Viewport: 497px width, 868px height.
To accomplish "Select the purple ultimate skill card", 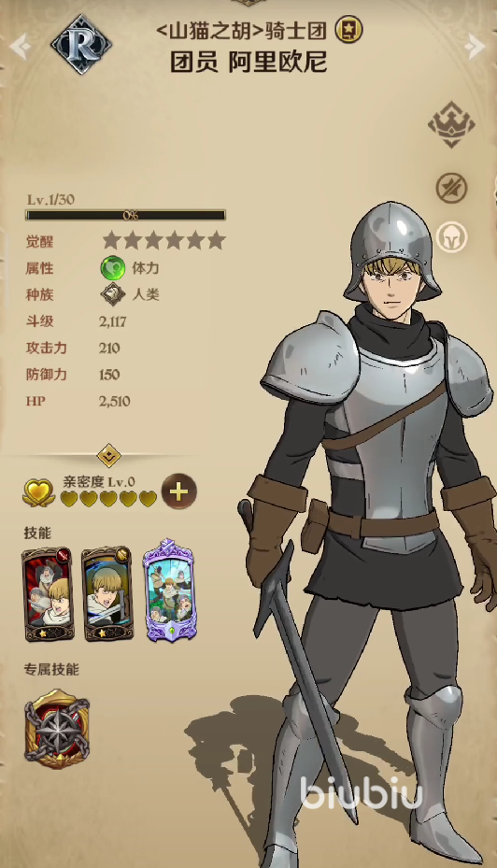I will point(169,591).
